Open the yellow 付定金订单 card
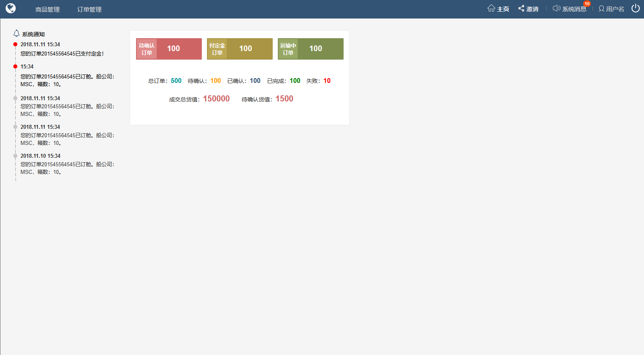The image size is (644, 355). (x=240, y=49)
